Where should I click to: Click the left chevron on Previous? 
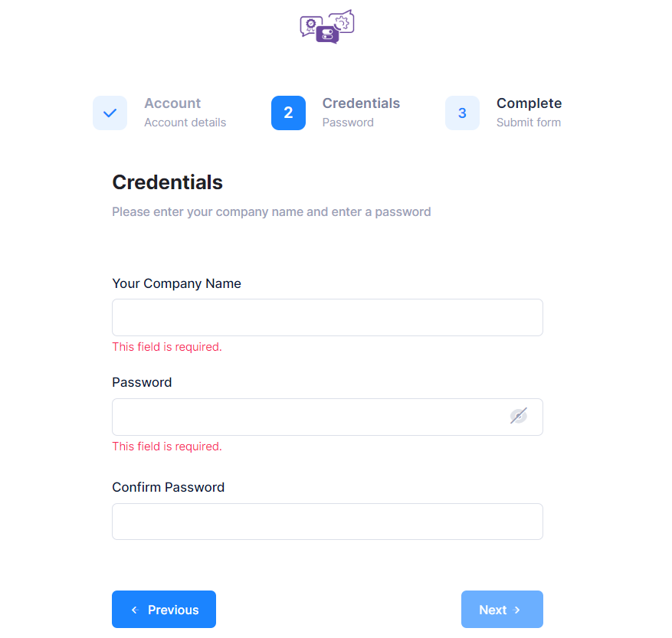click(x=134, y=610)
